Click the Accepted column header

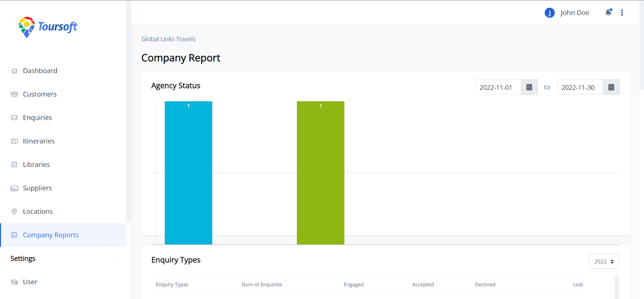(423, 285)
